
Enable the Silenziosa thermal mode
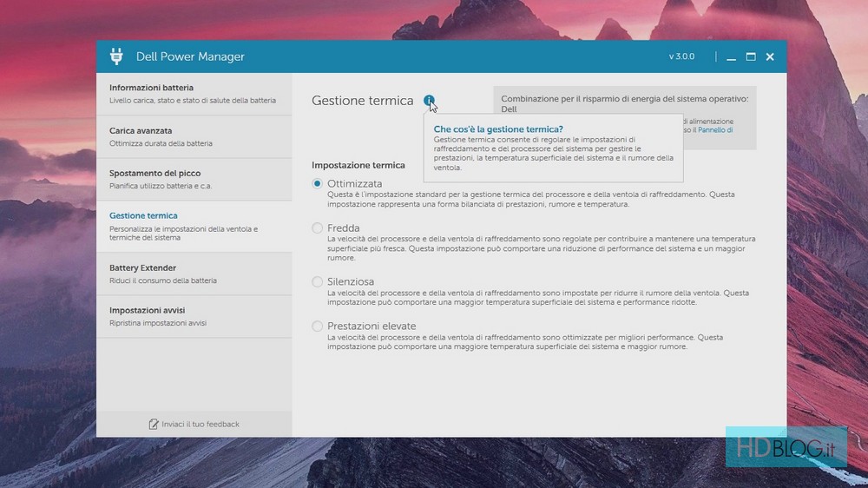pos(317,281)
